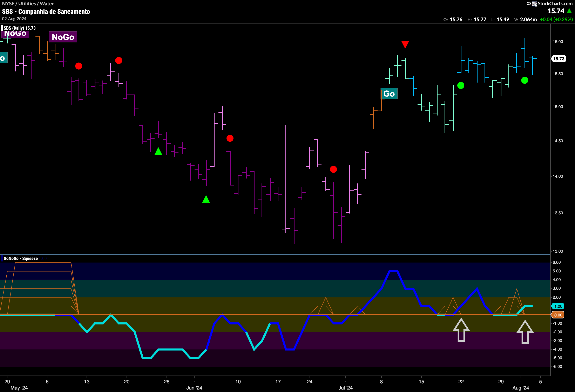Screen dimensions: 575x392
Task: Click the 16.00 price axis label
Action: (558, 42)
